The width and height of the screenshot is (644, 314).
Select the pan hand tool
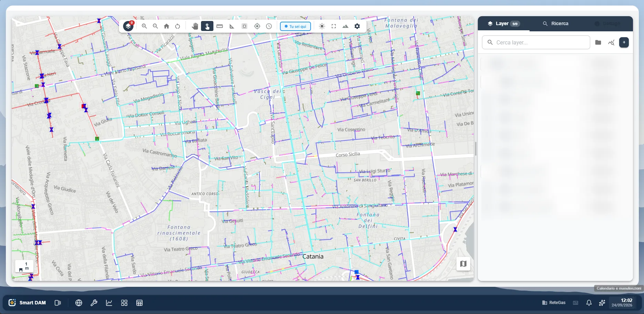tap(195, 26)
